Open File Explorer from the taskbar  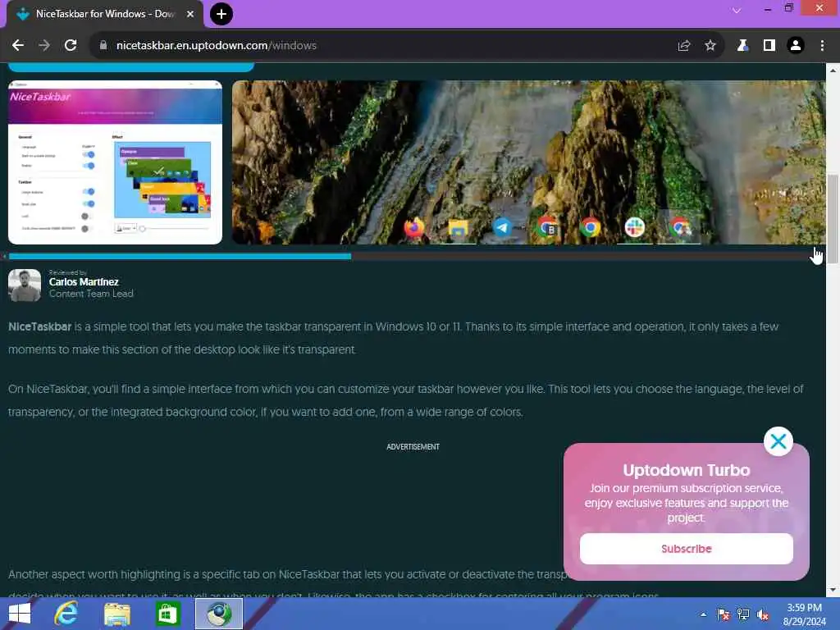tap(116, 614)
